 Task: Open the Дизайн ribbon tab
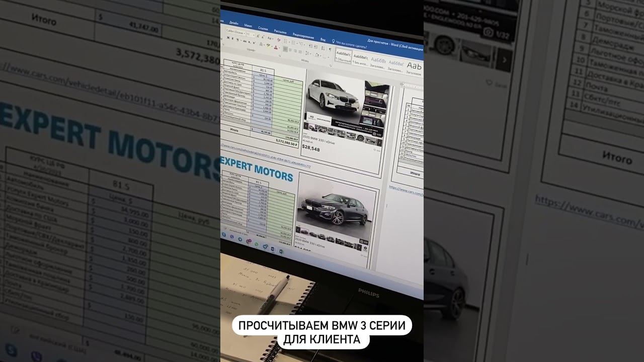234,23
